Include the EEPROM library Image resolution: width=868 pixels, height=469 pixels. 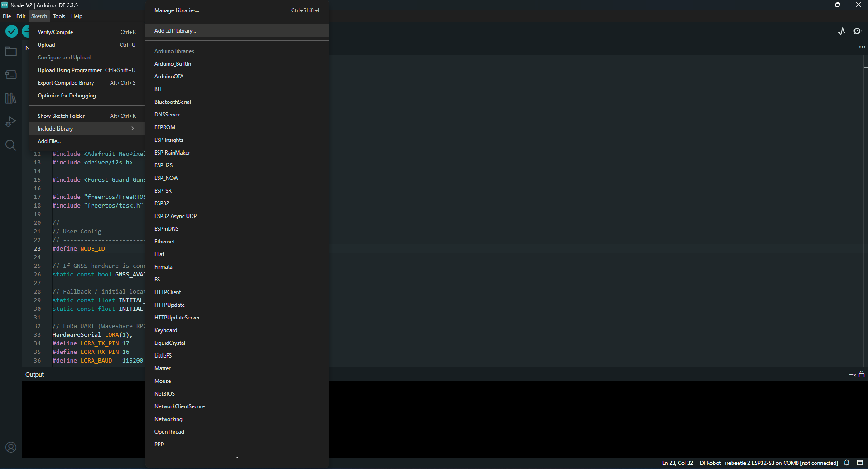(237, 127)
